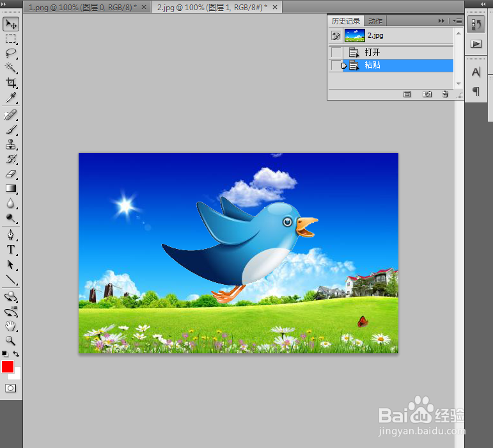
Task: Select the Horizontal Type tool
Action: (x=11, y=250)
